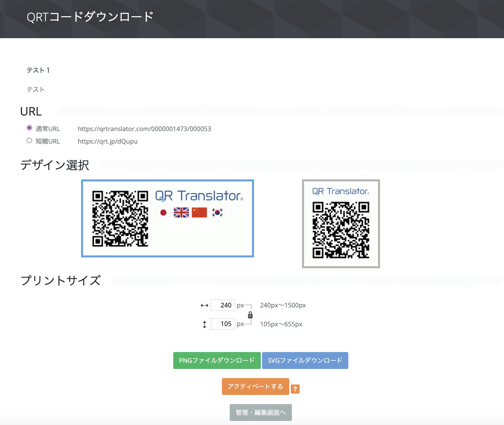504x425 pixels.
Task: Select the 通常URL radio button
Action: [29, 128]
